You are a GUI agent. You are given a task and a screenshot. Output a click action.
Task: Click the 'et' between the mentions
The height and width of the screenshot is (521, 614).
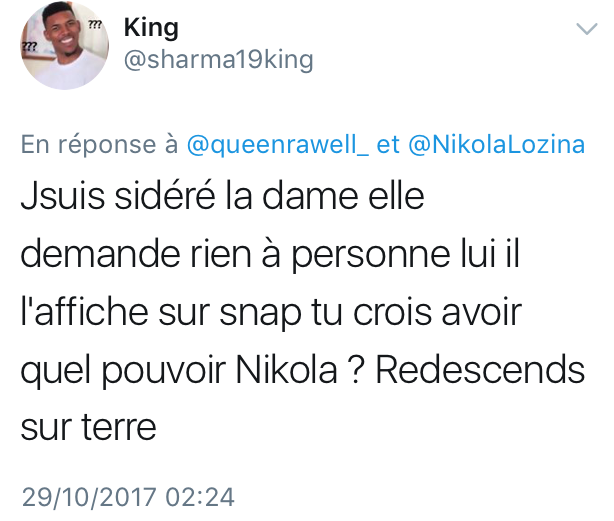388,144
